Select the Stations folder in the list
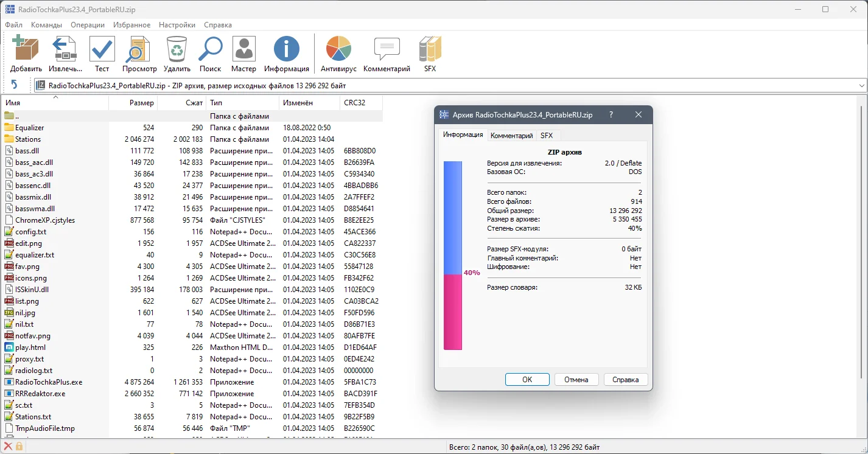The image size is (868, 454). pyautogui.click(x=28, y=139)
